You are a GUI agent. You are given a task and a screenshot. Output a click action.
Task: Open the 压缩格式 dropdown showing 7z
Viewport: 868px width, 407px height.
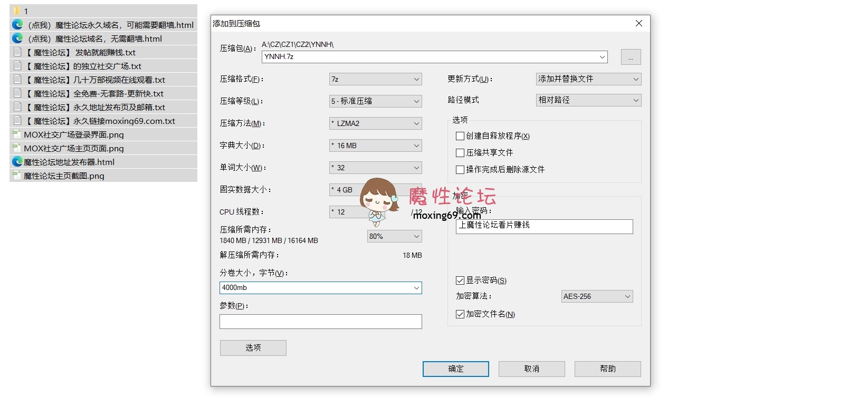[x=375, y=79]
